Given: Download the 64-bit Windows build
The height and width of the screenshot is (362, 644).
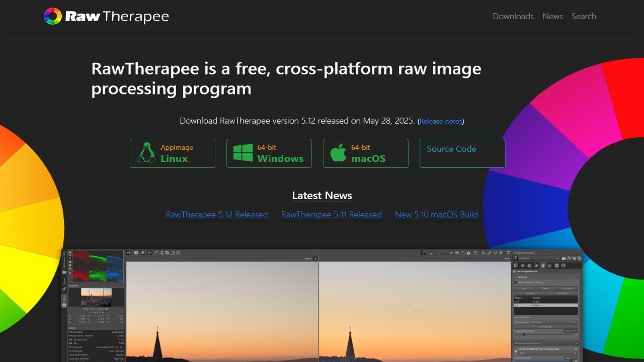Looking at the screenshot, I should pos(269,153).
